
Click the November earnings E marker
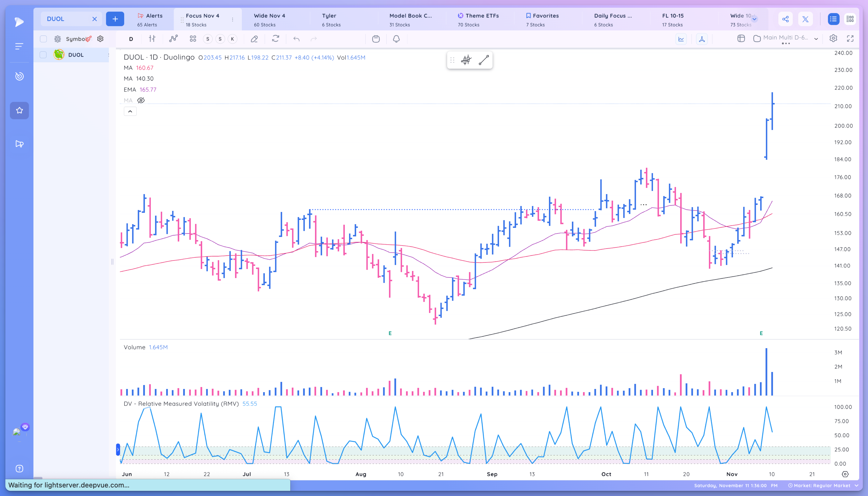pyautogui.click(x=761, y=333)
